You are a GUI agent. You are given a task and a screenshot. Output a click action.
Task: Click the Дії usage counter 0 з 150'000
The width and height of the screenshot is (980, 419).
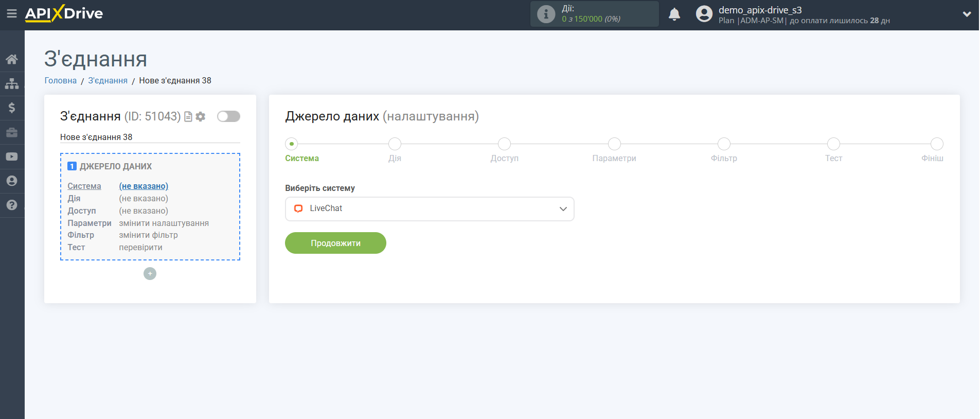591,19
